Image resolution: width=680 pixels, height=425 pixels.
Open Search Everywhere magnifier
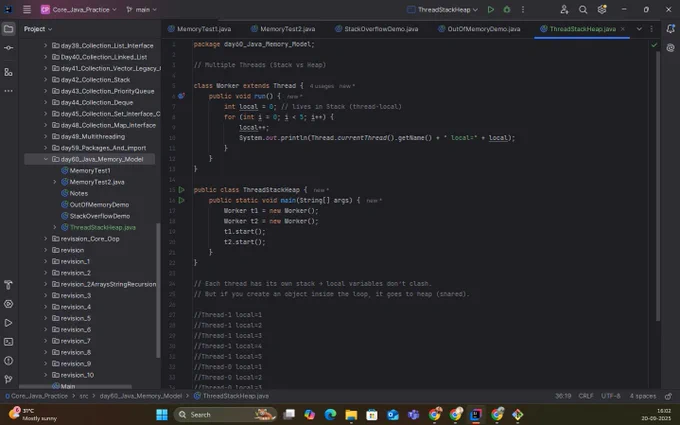tap(583, 9)
